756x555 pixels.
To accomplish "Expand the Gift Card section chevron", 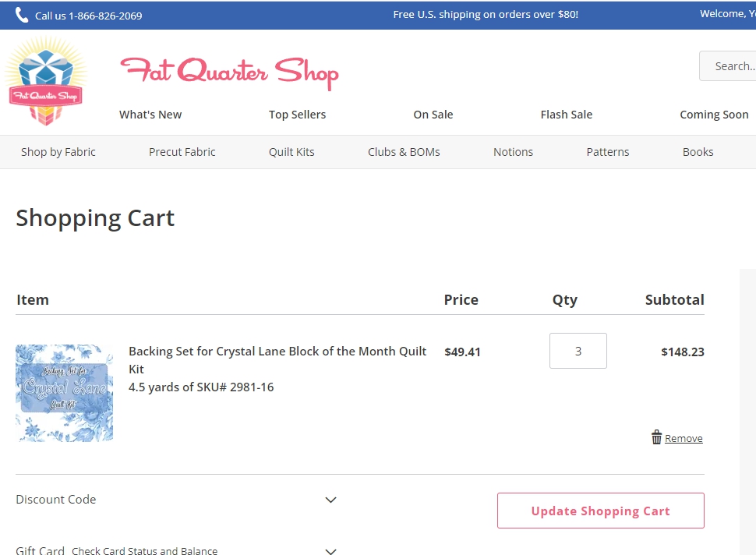I will (x=330, y=551).
